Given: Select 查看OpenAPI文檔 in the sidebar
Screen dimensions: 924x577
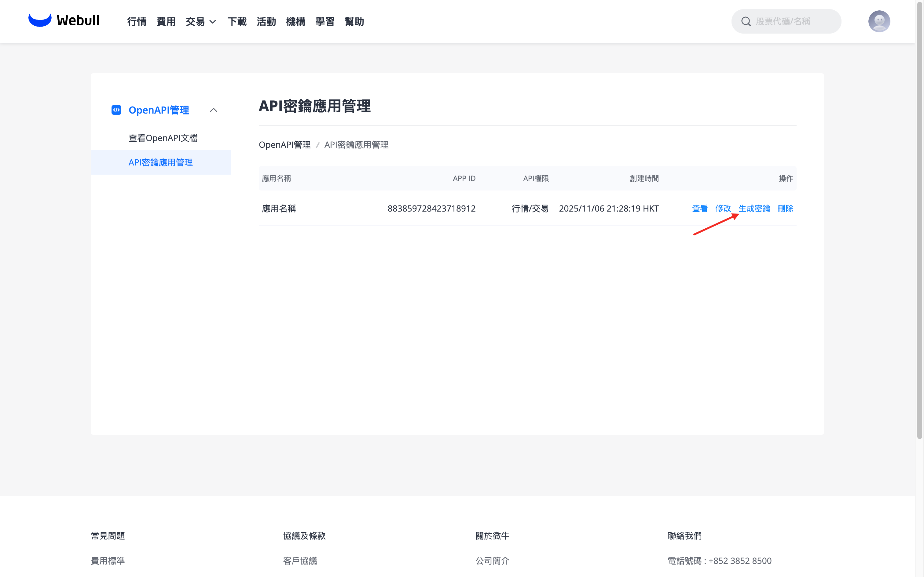Looking at the screenshot, I should click(163, 138).
